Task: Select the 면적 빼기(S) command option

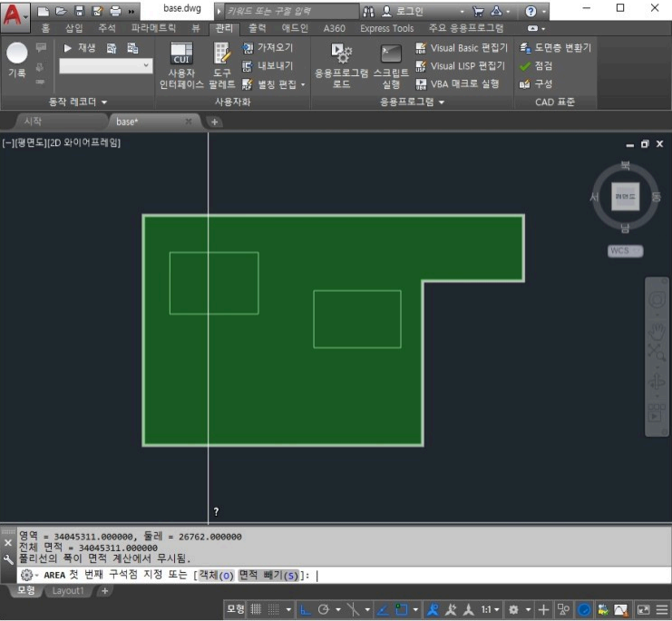Action: coord(268,575)
